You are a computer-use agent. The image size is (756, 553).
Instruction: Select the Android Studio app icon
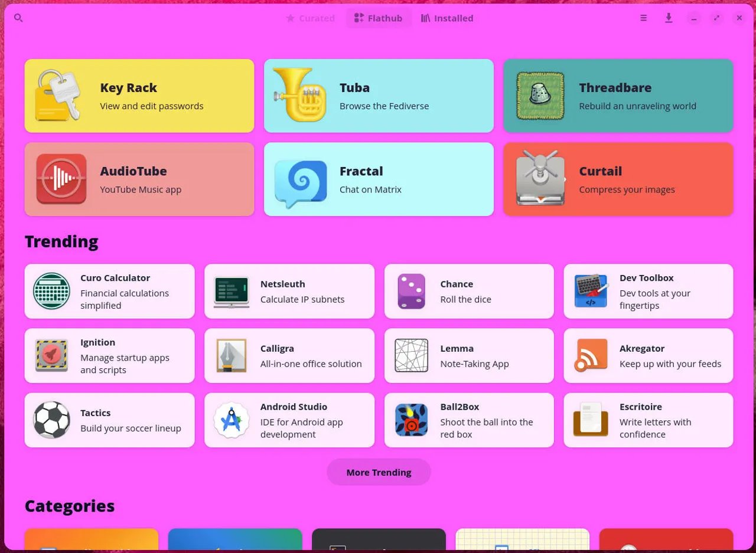[232, 420]
